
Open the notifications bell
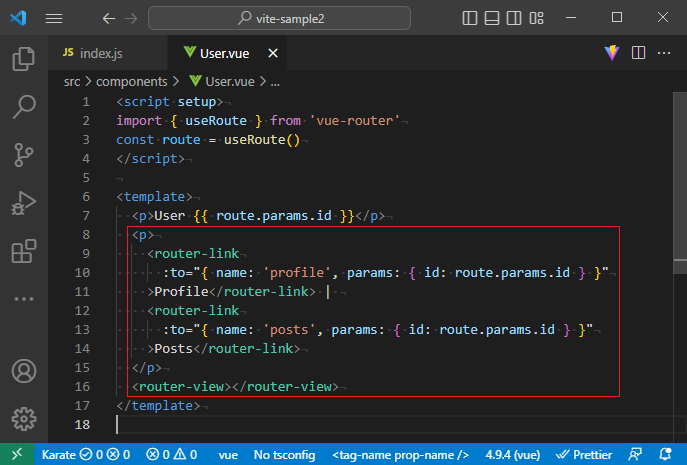pyautogui.click(x=666, y=454)
